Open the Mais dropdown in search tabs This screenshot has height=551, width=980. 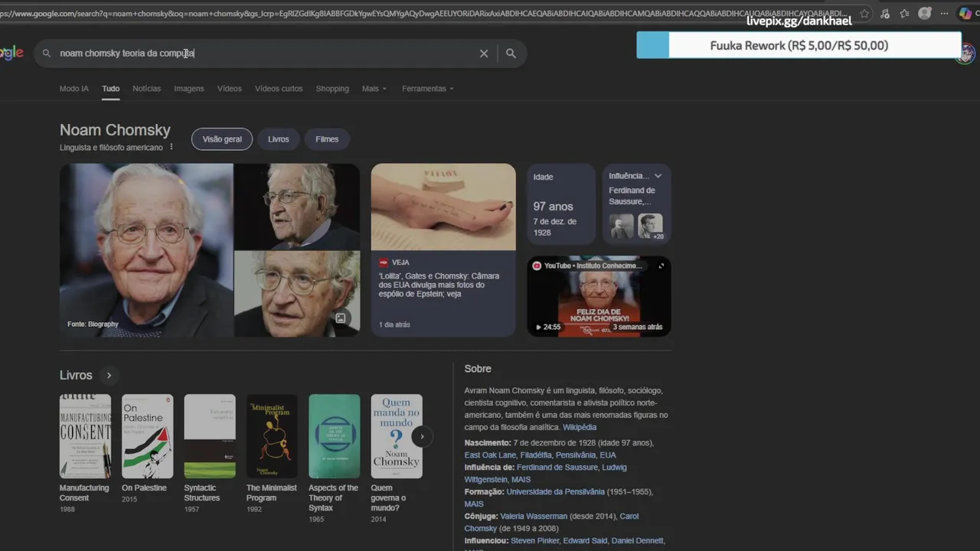pos(374,89)
